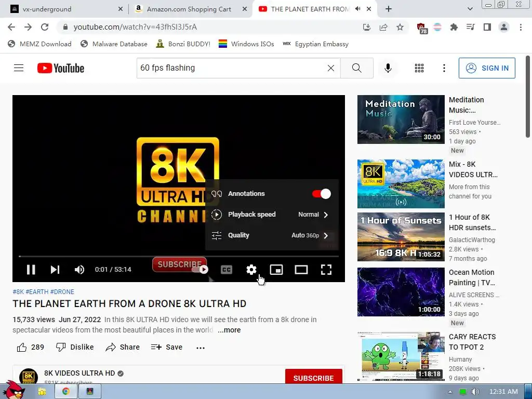Expand description with ...more
The width and height of the screenshot is (532, 399).
pos(229,330)
